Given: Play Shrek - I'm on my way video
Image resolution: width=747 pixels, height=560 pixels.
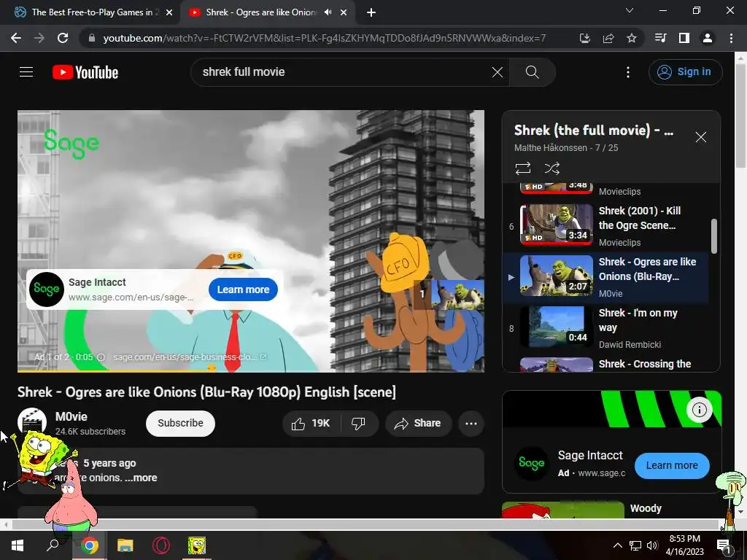Looking at the screenshot, I should click(x=606, y=328).
